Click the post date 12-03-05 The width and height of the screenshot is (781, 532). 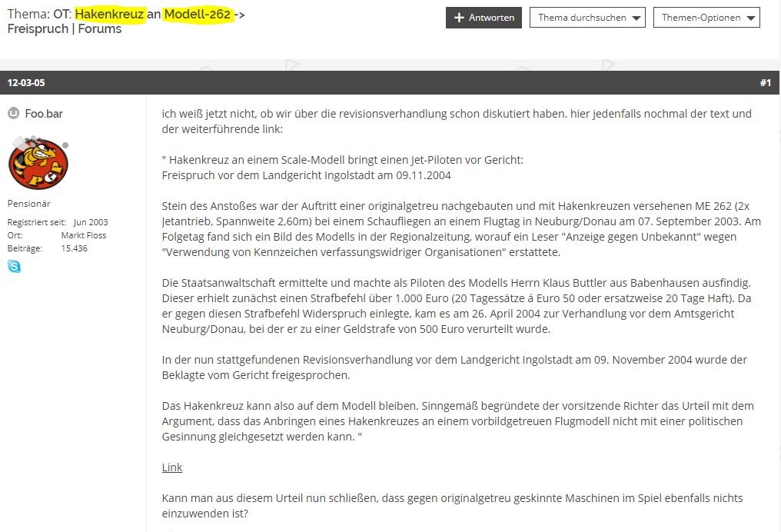pos(26,82)
